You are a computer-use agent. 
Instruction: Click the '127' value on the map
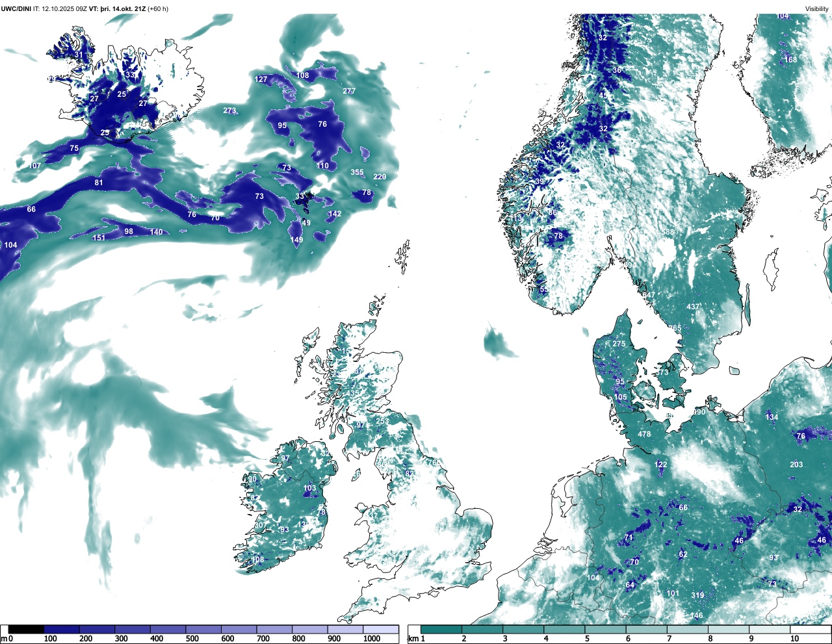[x=261, y=79]
